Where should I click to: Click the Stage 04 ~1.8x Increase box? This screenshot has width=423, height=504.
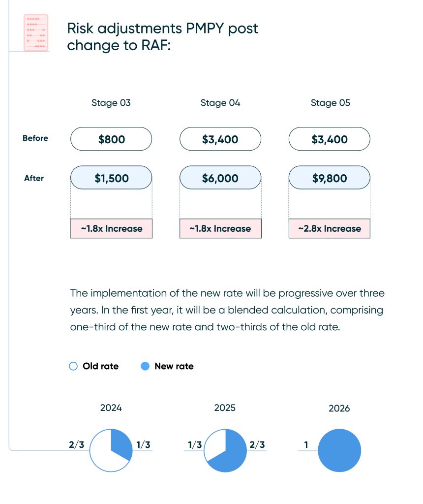click(x=220, y=228)
